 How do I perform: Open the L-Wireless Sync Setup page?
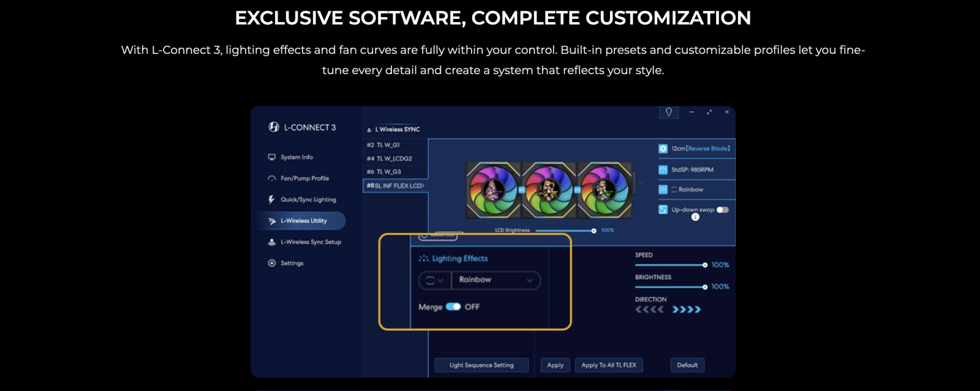tap(311, 242)
